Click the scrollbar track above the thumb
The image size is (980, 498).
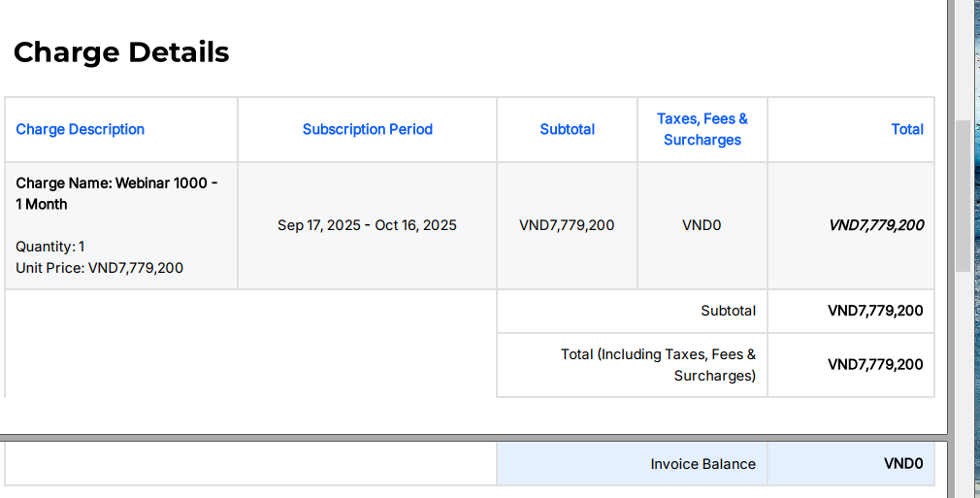pos(962,58)
